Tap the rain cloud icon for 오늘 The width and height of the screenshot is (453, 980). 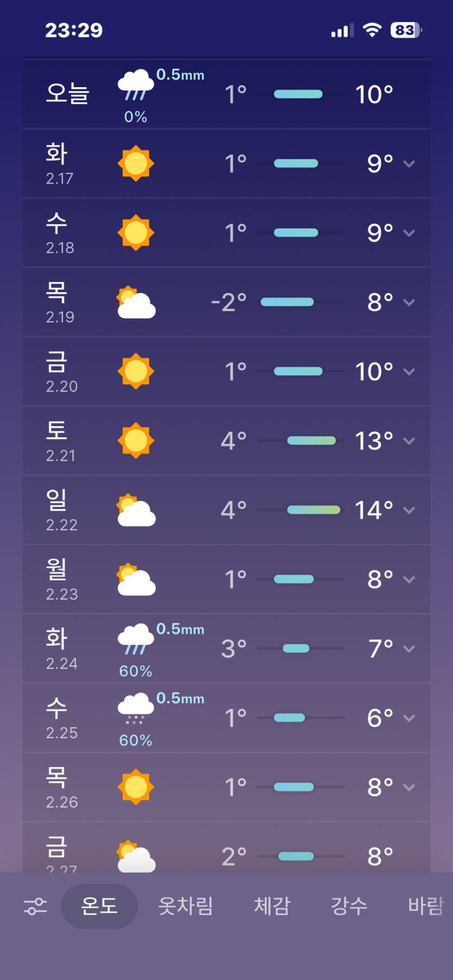[136, 85]
